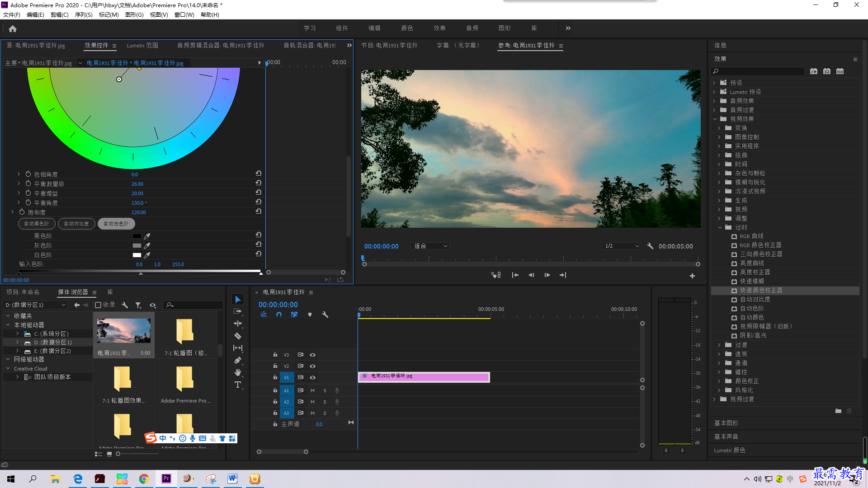Select the Selection tool arrow
The image size is (868, 488).
tap(238, 300)
